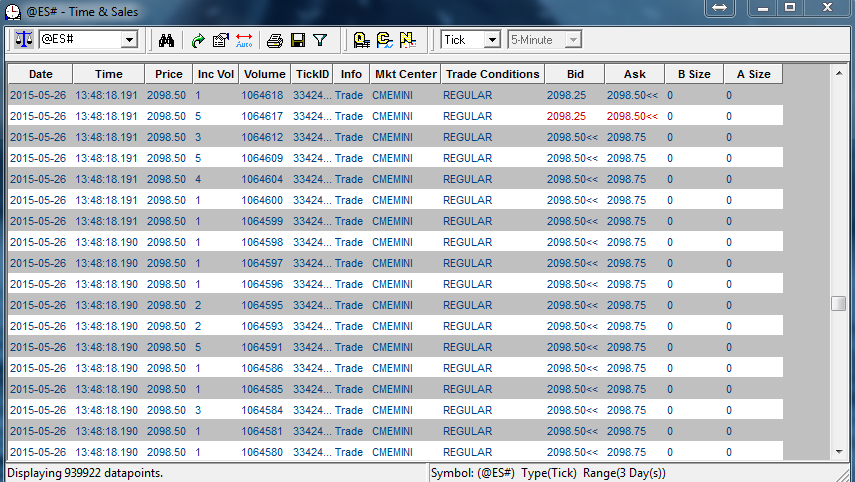Sort by the Price column header
Screen dimensions: 855x482
click(168, 74)
